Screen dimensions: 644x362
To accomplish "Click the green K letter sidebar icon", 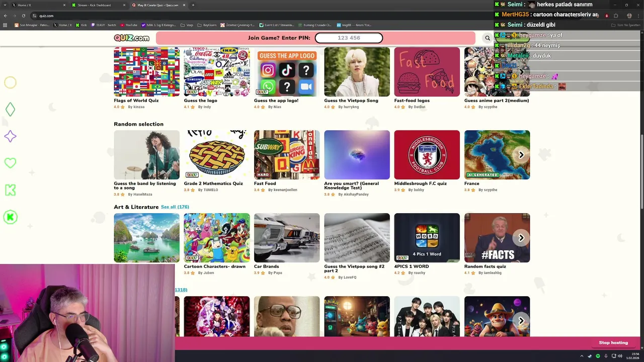I will 10,190.
